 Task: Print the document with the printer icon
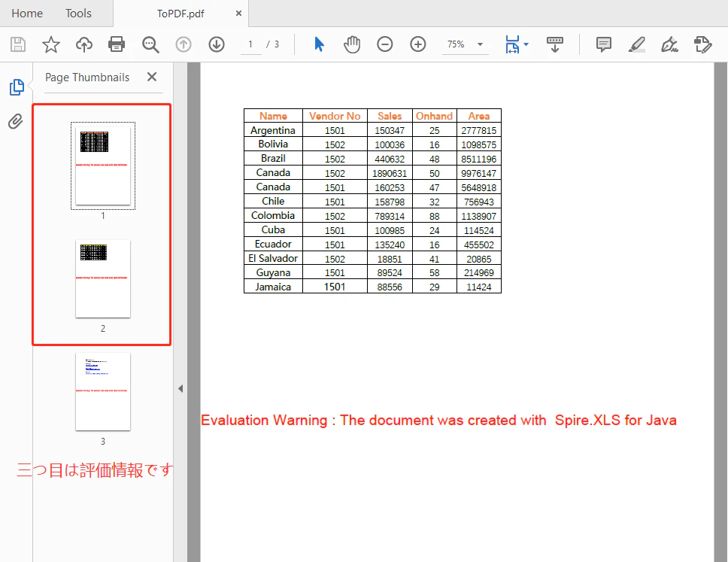point(117,44)
